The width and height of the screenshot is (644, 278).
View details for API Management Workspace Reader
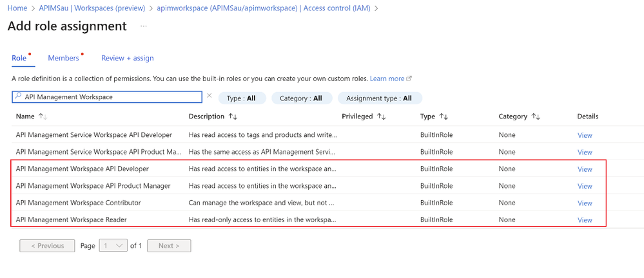585,220
